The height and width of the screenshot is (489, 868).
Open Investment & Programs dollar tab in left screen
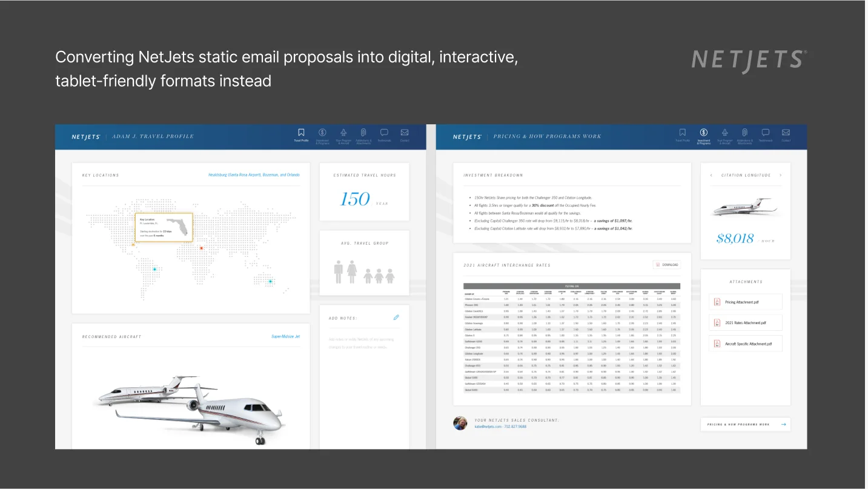pos(322,135)
